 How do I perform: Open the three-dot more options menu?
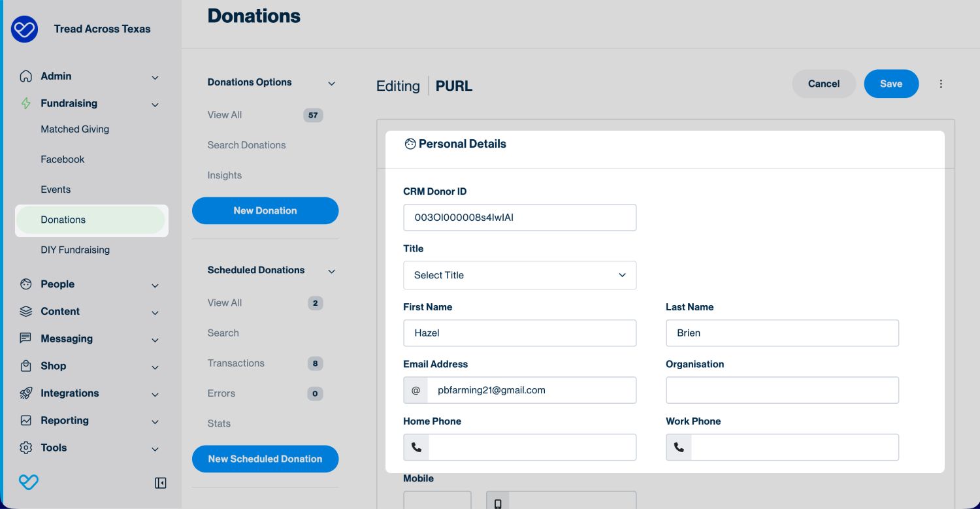(x=941, y=84)
